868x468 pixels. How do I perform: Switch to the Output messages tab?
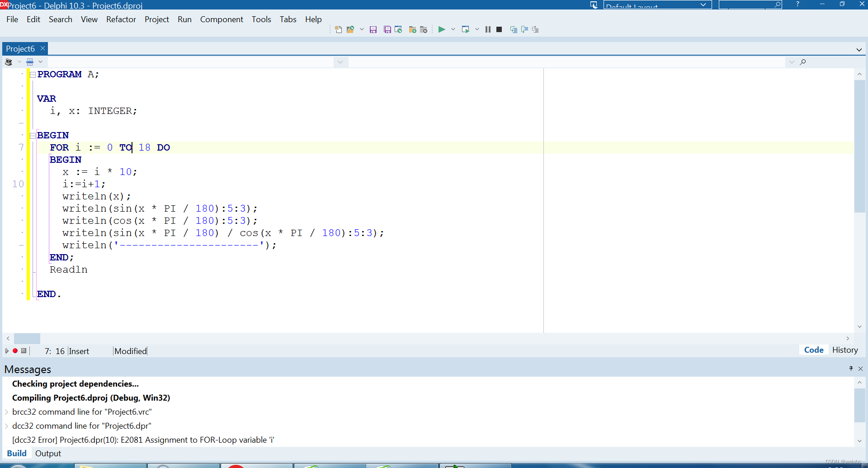tap(48, 454)
